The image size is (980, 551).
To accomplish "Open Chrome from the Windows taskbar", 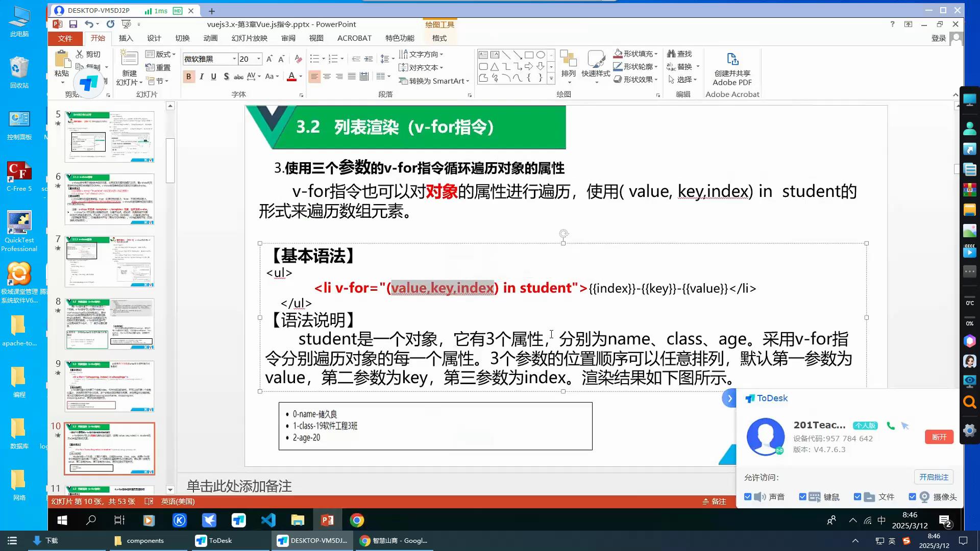I will pos(357,520).
